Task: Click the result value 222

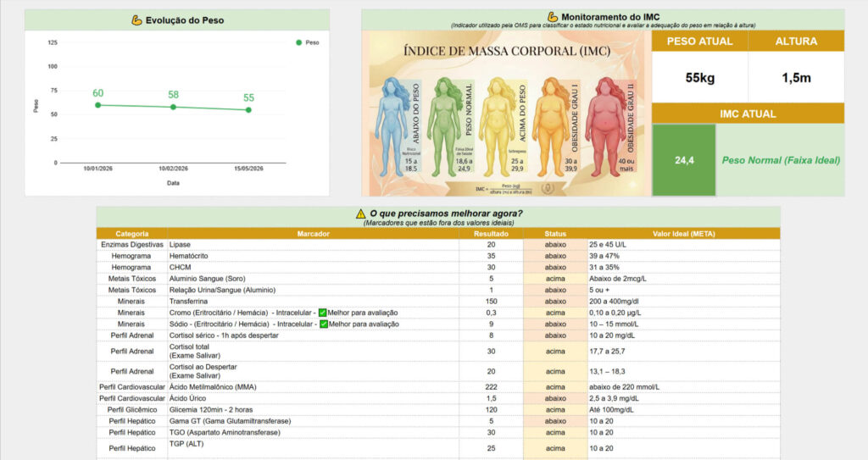Action: coord(491,387)
